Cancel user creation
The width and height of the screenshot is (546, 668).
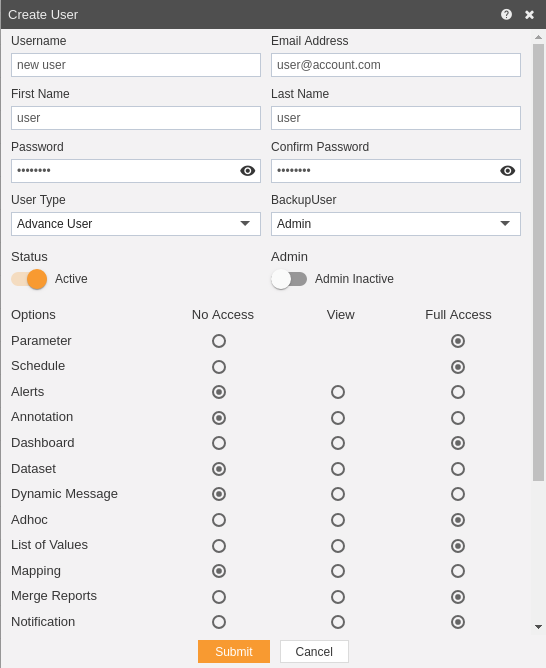coord(314,651)
